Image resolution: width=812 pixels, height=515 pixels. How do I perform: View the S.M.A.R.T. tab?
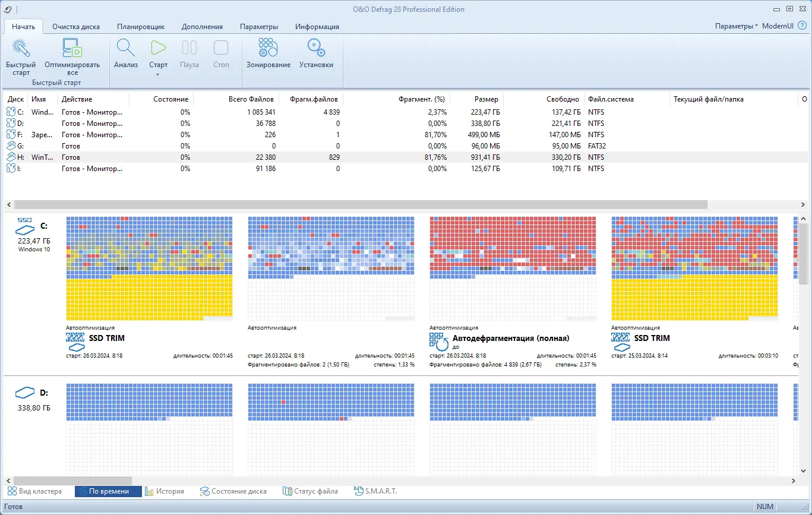pyautogui.click(x=375, y=491)
